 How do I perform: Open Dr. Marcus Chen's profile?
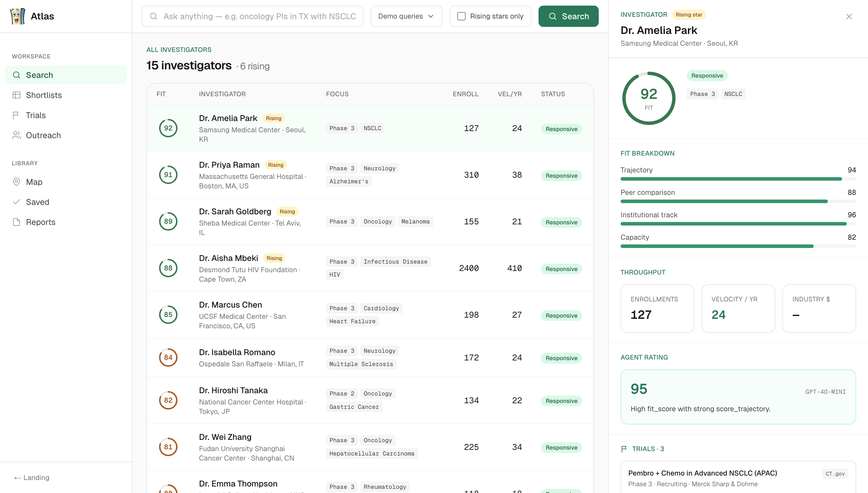370,315
